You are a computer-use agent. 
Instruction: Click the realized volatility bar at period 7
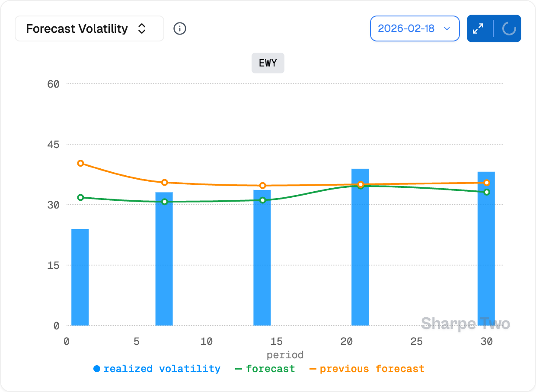coord(164,259)
